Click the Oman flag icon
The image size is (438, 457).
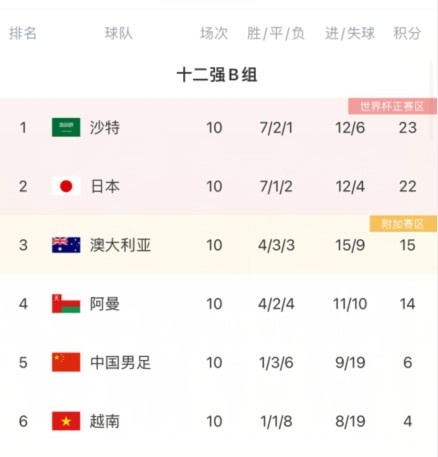click(66, 304)
